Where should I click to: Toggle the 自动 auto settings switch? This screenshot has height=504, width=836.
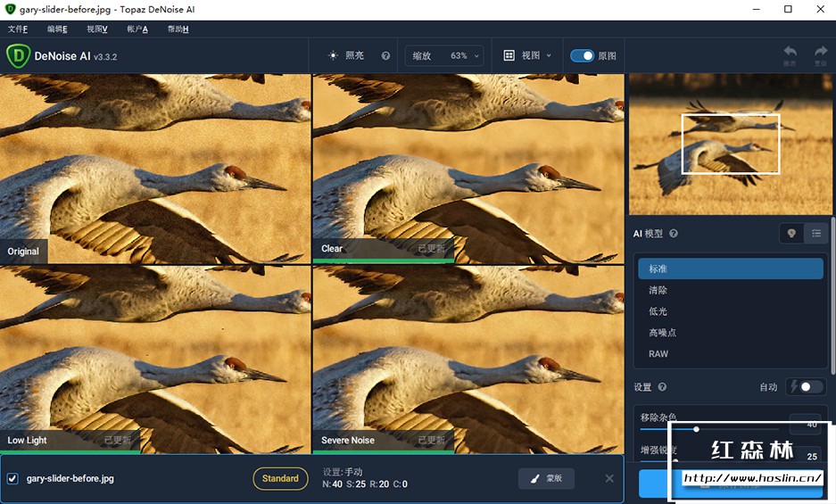click(806, 386)
